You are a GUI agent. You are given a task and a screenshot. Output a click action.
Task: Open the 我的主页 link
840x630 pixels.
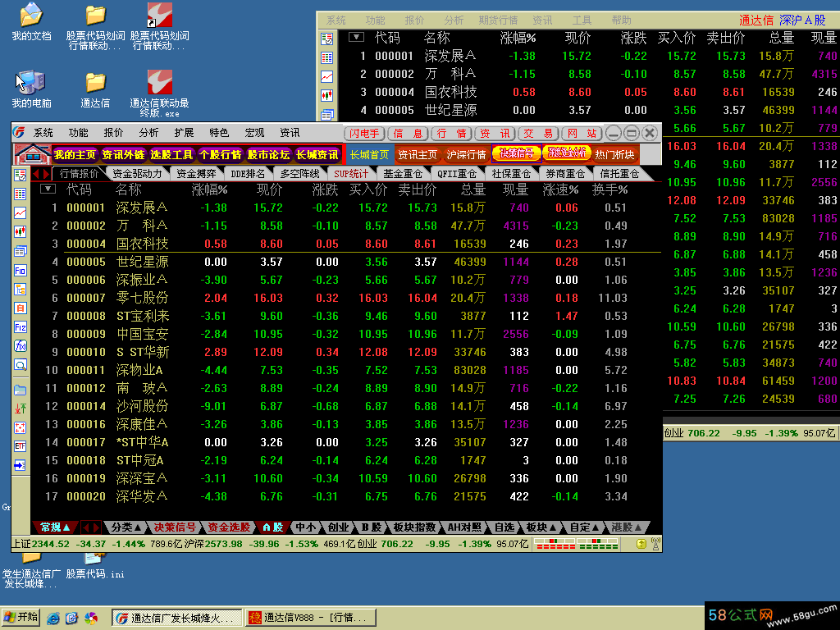coord(75,155)
